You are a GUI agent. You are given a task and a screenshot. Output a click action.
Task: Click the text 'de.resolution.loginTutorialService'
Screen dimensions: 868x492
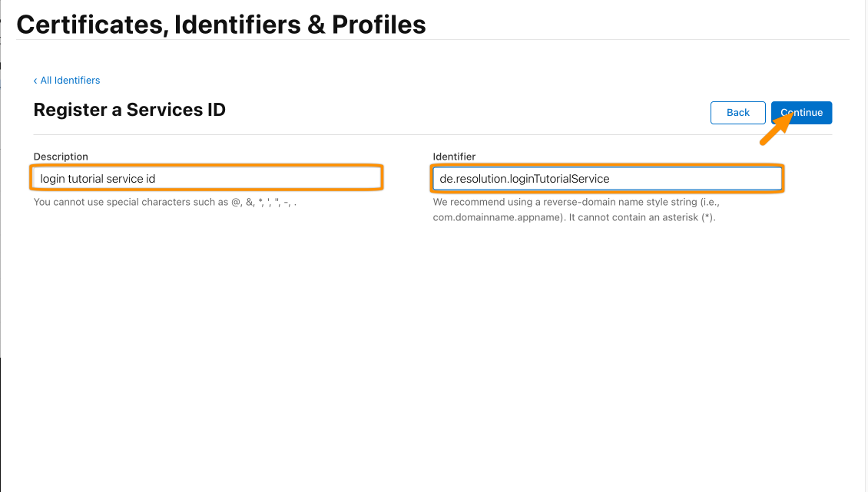(524, 179)
